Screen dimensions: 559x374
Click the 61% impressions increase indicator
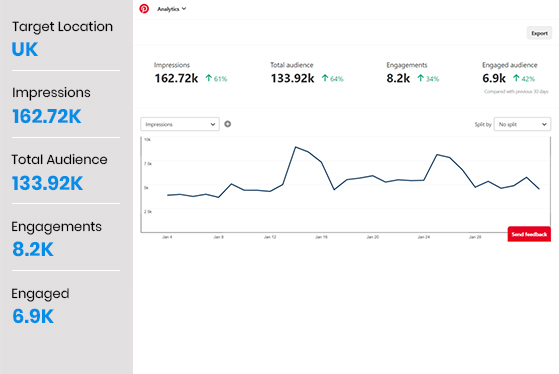click(216, 78)
